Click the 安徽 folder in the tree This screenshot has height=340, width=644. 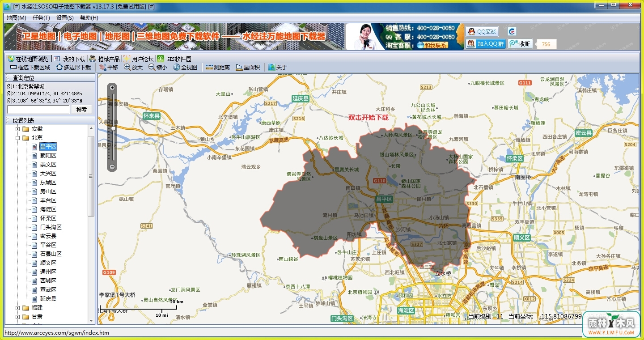(34, 129)
